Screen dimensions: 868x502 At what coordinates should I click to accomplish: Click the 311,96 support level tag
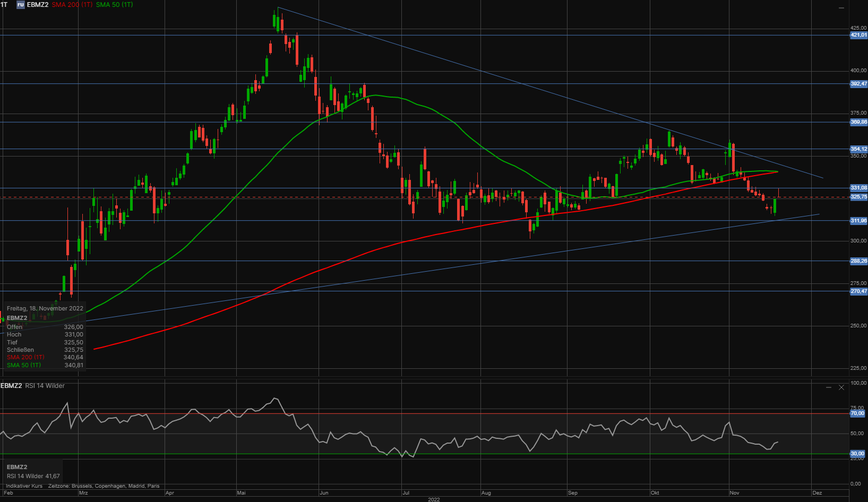click(858, 221)
